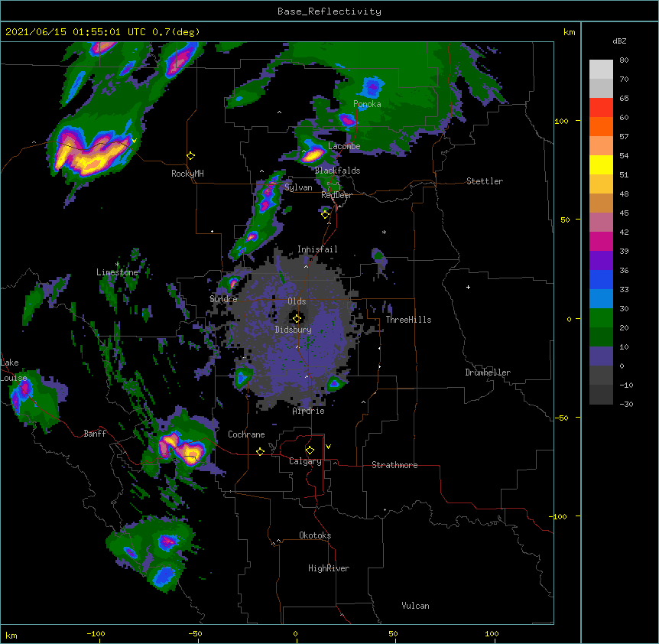Screen dimensions: 659x644
Task: Click the Drumheller label
Action: click(x=488, y=372)
